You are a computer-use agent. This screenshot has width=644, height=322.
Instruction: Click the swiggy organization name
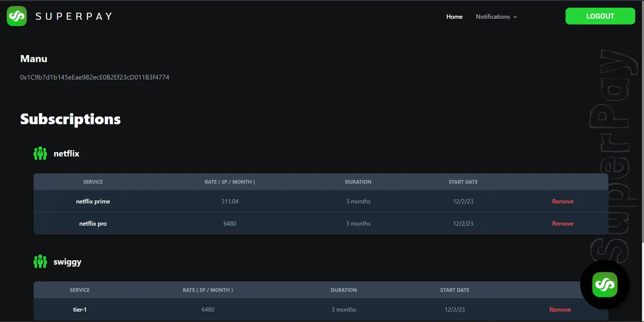68,262
